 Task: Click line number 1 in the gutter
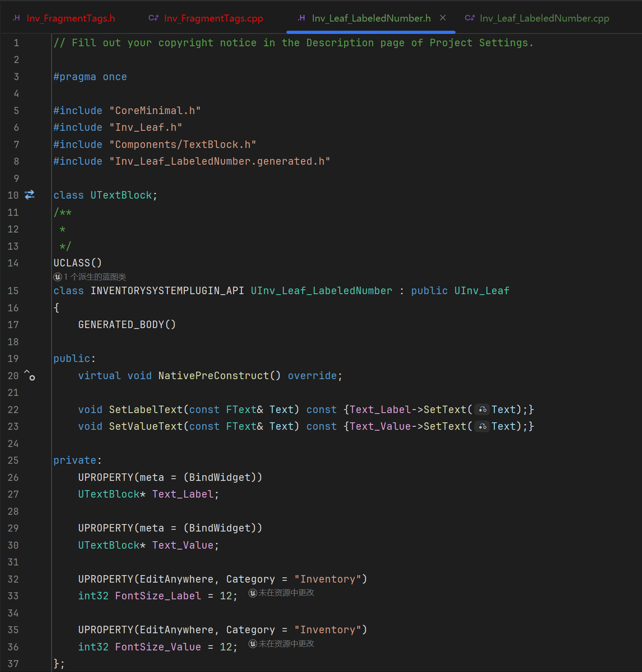tap(16, 43)
